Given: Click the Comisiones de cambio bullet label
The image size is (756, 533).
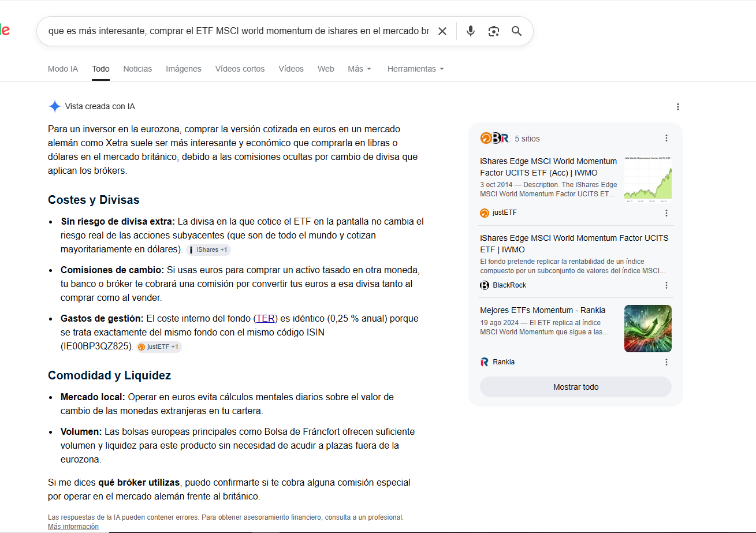Looking at the screenshot, I should click(113, 270).
